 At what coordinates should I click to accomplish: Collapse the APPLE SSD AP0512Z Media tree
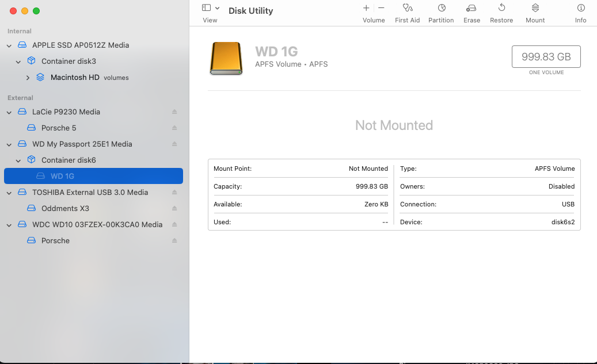click(9, 45)
